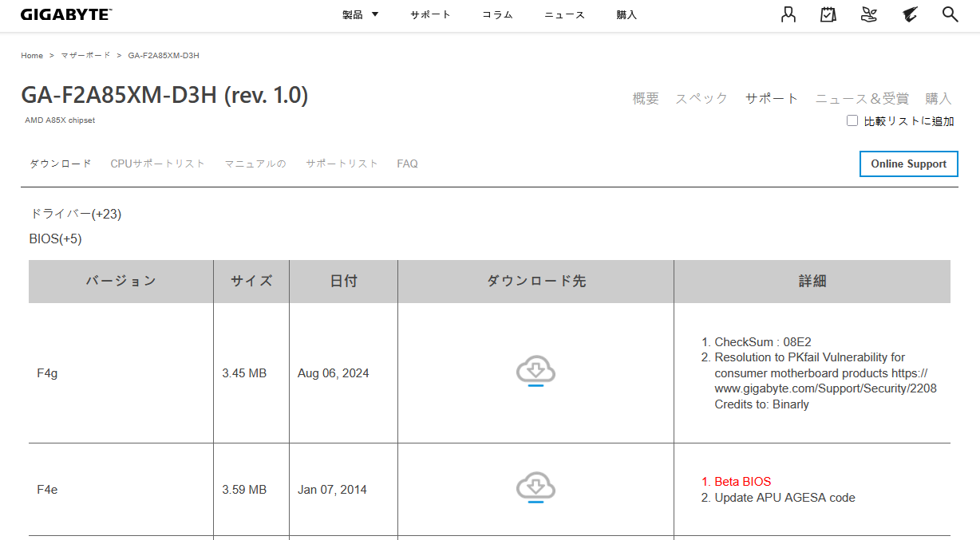The image size is (980, 540).
Task: Click the user account icon
Action: click(x=788, y=14)
